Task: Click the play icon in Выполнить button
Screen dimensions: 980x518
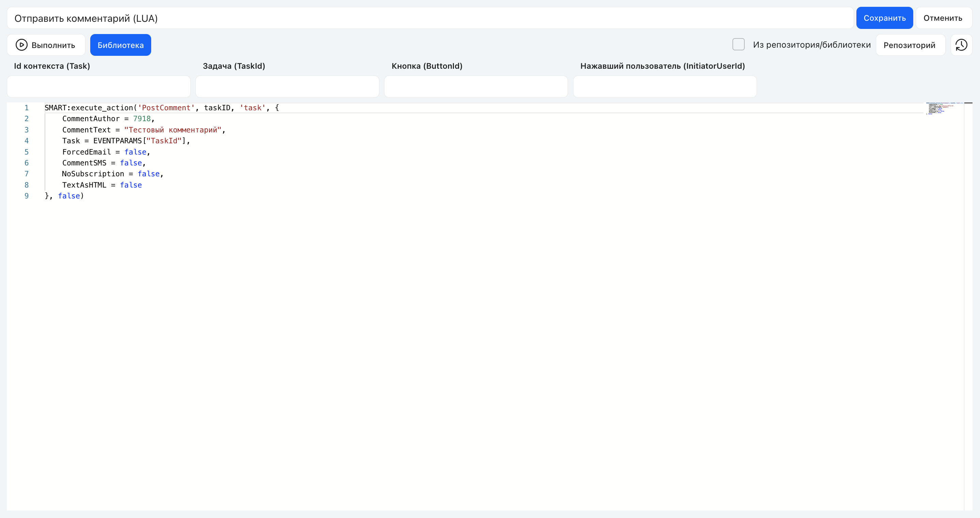Action: coord(21,45)
